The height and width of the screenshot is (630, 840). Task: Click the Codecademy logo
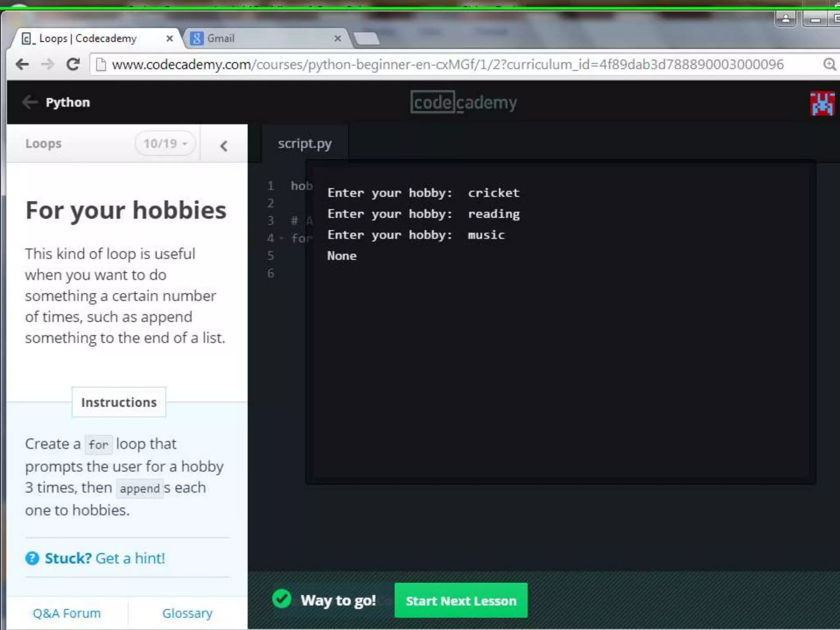[463, 102]
